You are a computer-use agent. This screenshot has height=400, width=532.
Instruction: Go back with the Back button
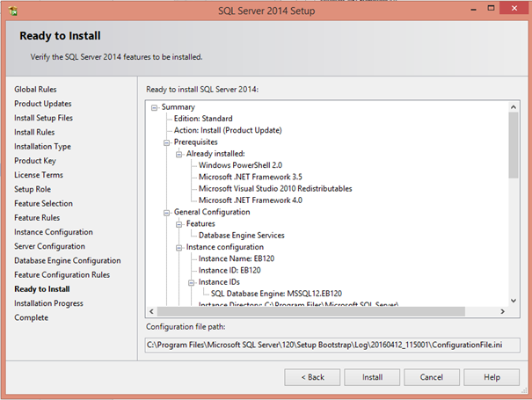click(312, 377)
